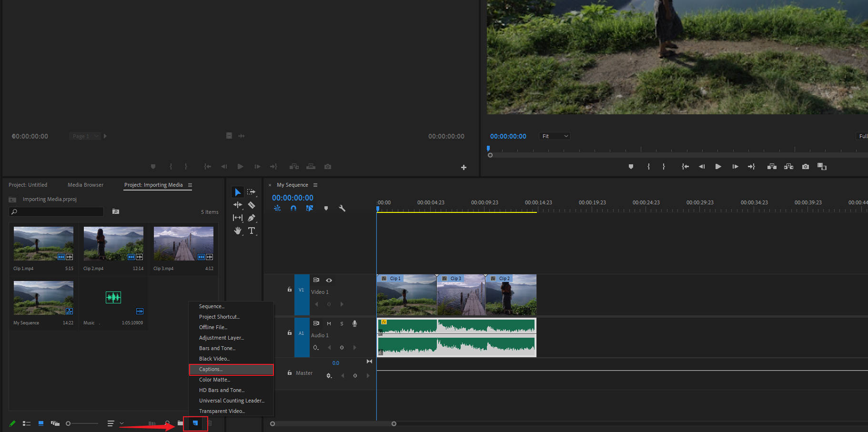
Task: Click create bin from search query icon
Action: 116,211
